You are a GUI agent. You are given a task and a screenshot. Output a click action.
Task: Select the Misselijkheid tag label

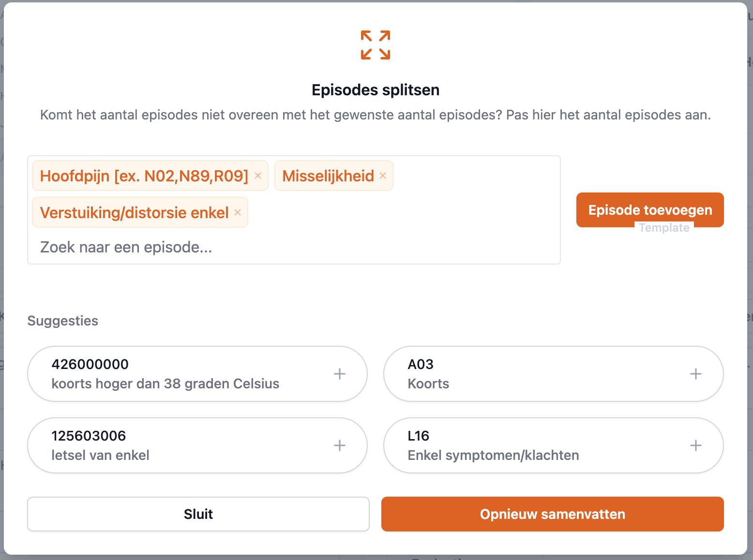point(328,176)
